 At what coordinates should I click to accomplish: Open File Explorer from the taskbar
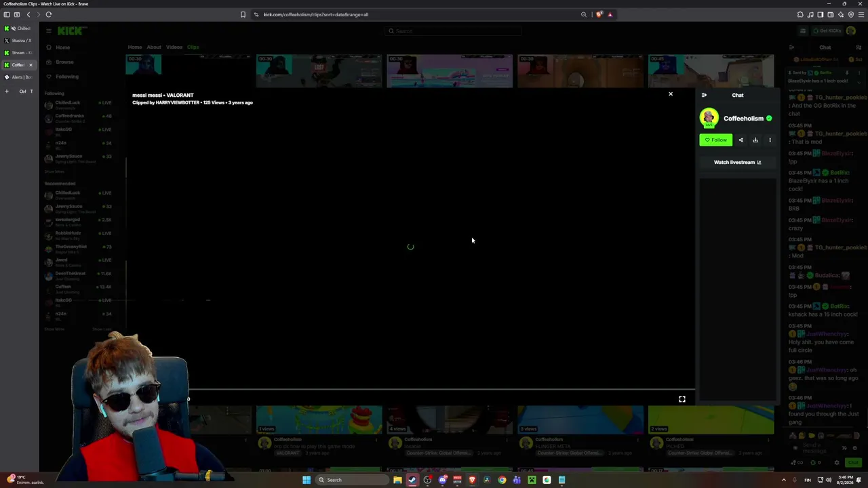pos(397,480)
